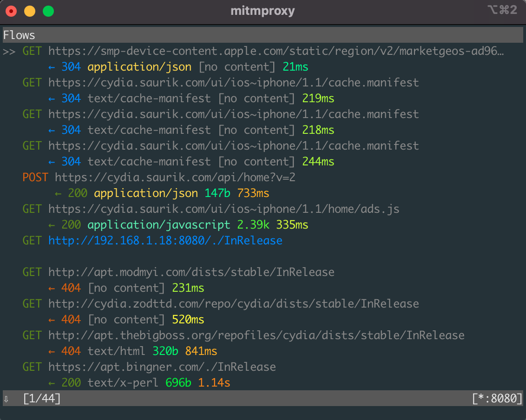Select the cydia.zodttd.com repo InRelease flow
This screenshot has width=526, height=420.
[220, 303]
